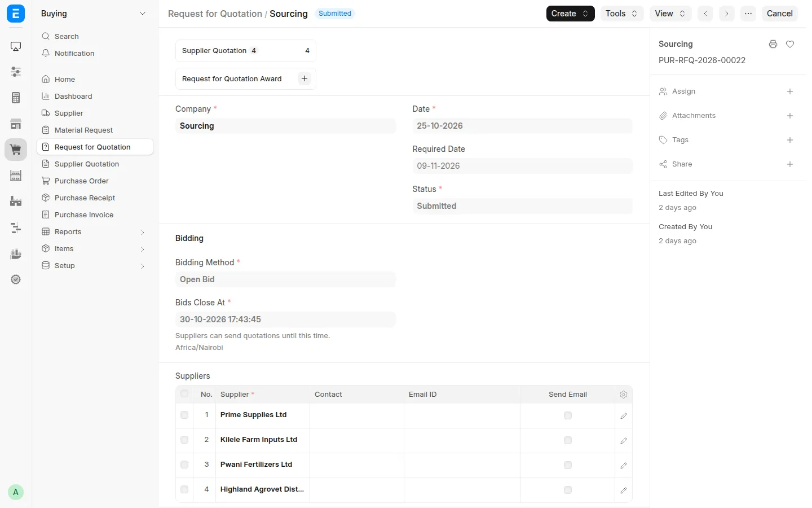Open the Tools dropdown
The height and width of the screenshot is (508, 812).
(621, 14)
